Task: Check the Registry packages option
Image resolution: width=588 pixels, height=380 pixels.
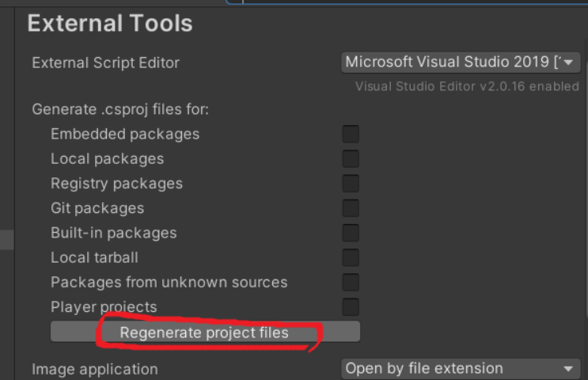Action: point(351,183)
